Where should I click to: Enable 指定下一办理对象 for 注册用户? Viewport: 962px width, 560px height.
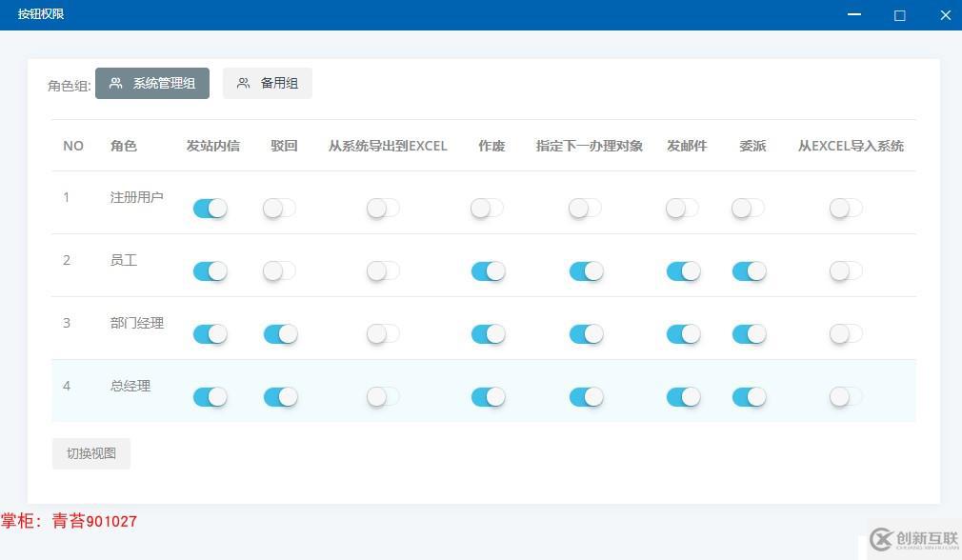tap(586, 208)
